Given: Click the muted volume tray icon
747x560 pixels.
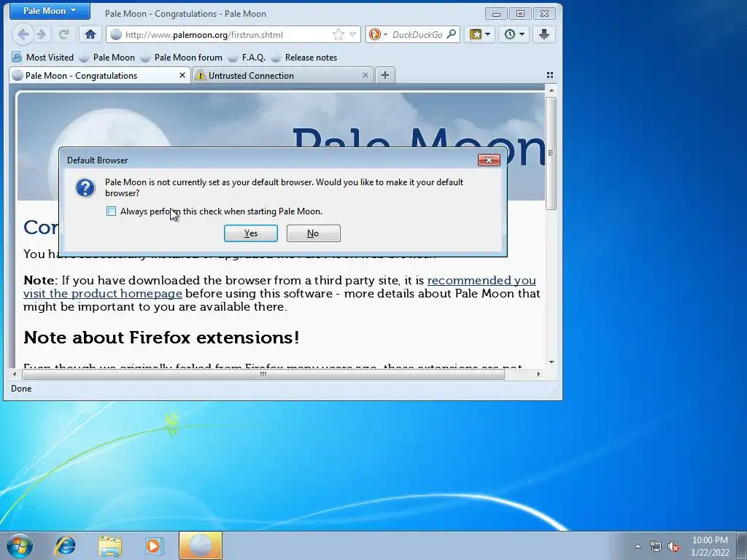Looking at the screenshot, I should pos(673,546).
